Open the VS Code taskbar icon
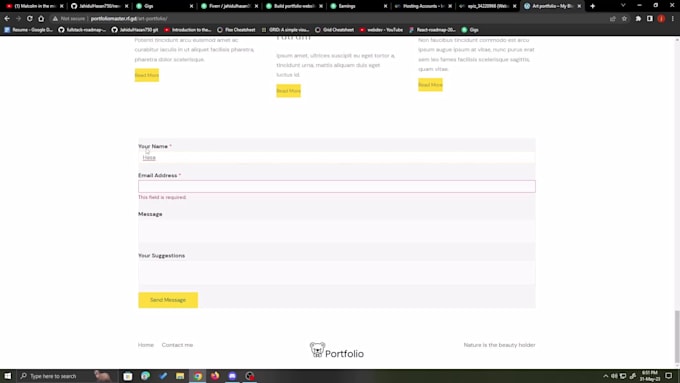Image resolution: width=680 pixels, height=383 pixels. (x=163, y=376)
